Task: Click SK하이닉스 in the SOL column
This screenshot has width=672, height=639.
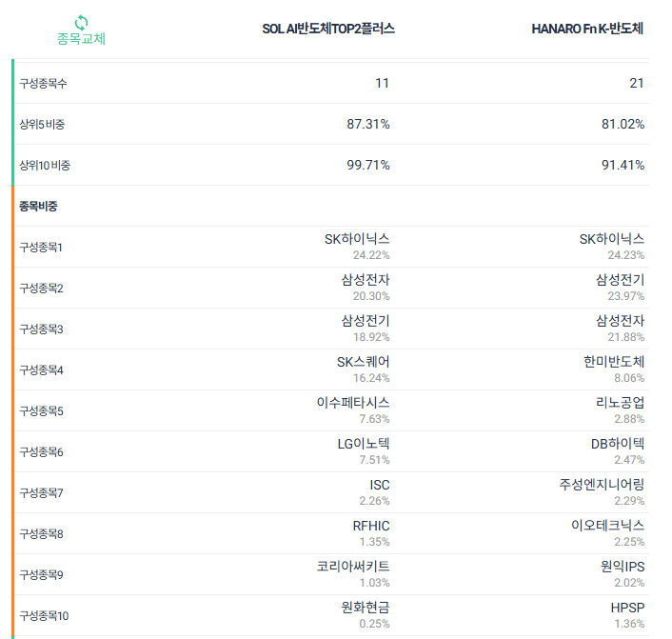Action: click(357, 239)
